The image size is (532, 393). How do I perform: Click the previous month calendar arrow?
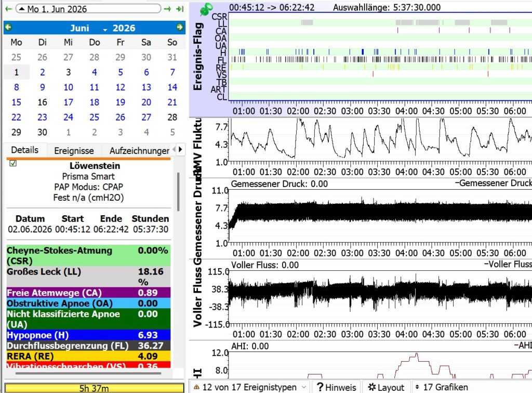coord(8,28)
